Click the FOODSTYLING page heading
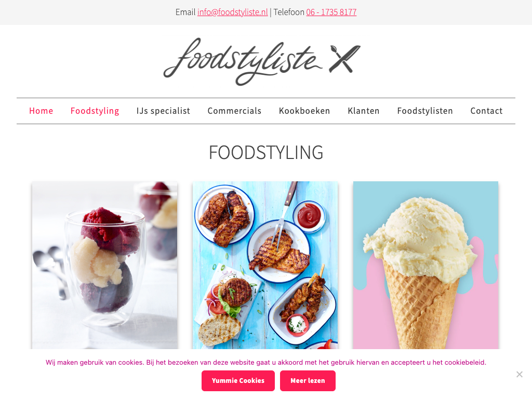The height and width of the screenshot is (399, 532). click(266, 152)
